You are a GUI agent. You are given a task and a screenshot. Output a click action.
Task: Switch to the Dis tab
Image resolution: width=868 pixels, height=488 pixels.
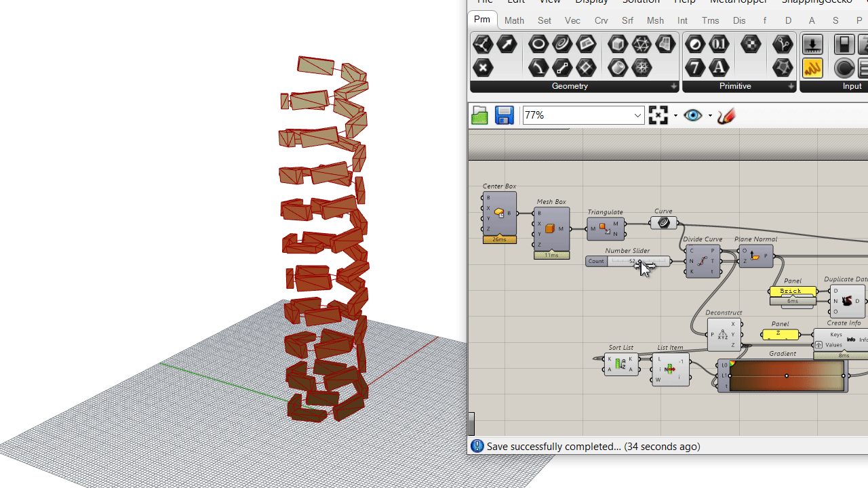coord(739,20)
